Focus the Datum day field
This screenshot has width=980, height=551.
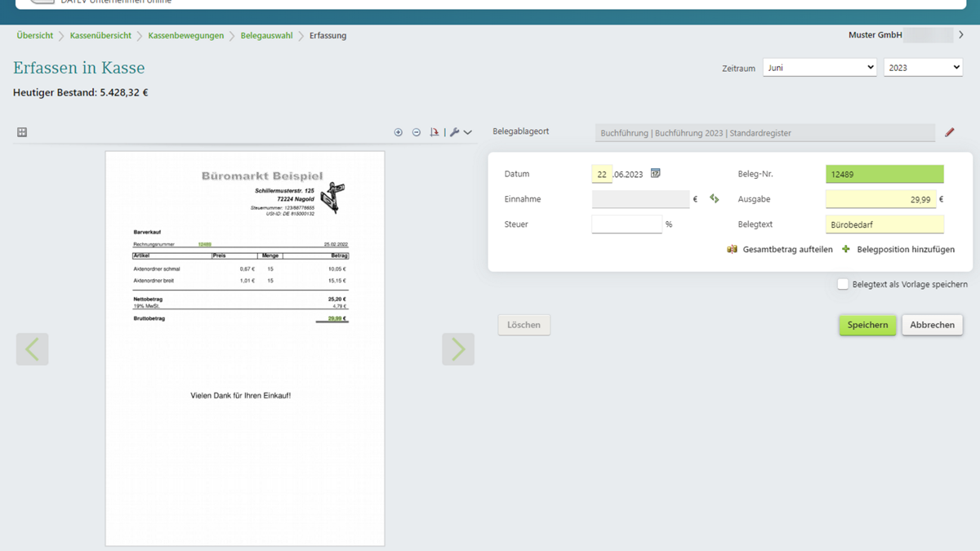click(602, 174)
